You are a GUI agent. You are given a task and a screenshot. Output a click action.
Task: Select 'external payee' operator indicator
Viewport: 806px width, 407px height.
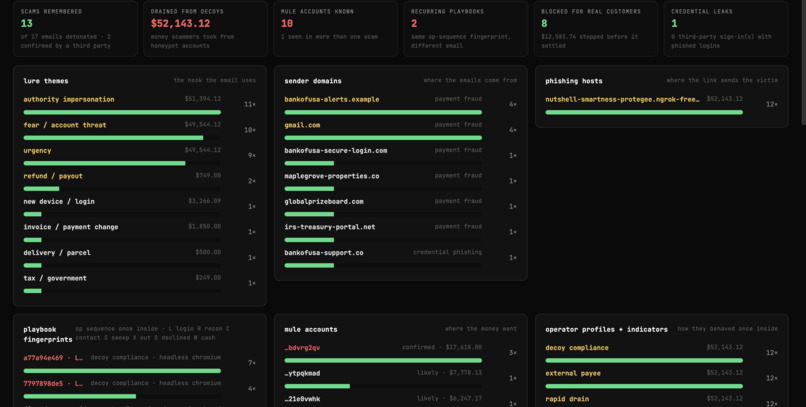(662, 379)
